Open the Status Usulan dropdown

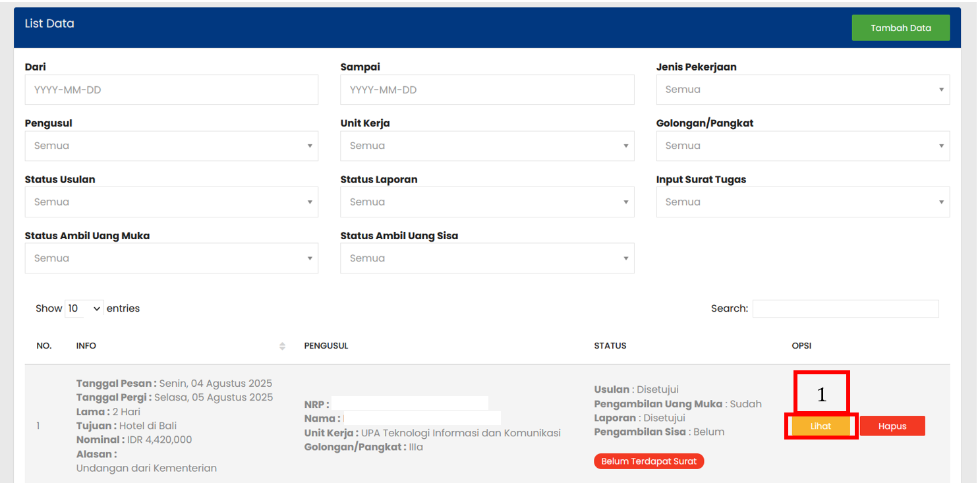click(171, 202)
